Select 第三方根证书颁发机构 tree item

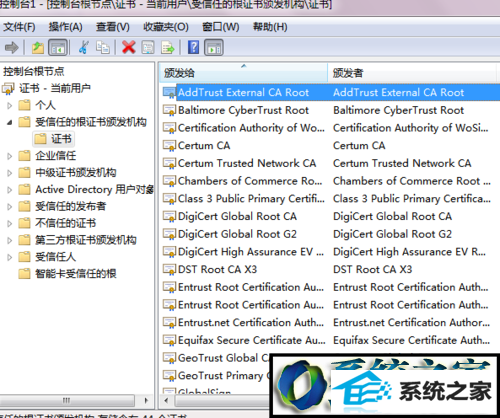[x=86, y=240]
